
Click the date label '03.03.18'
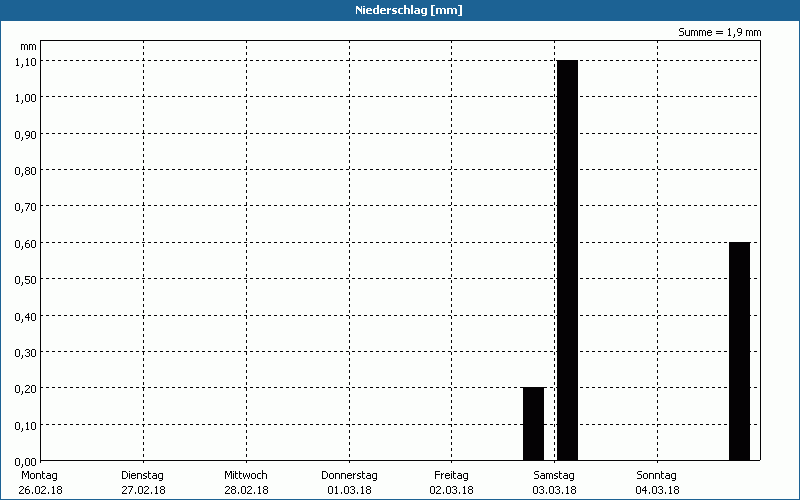[555, 491]
